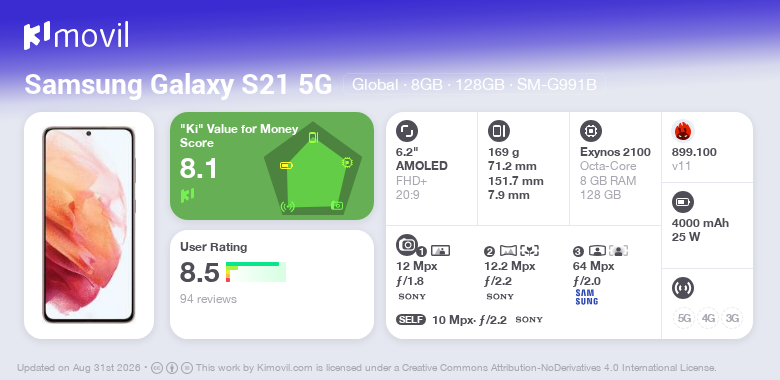Click the Kimovil logo
This screenshot has height=380, width=780.
pyautogui.click(x=76, y=36)
